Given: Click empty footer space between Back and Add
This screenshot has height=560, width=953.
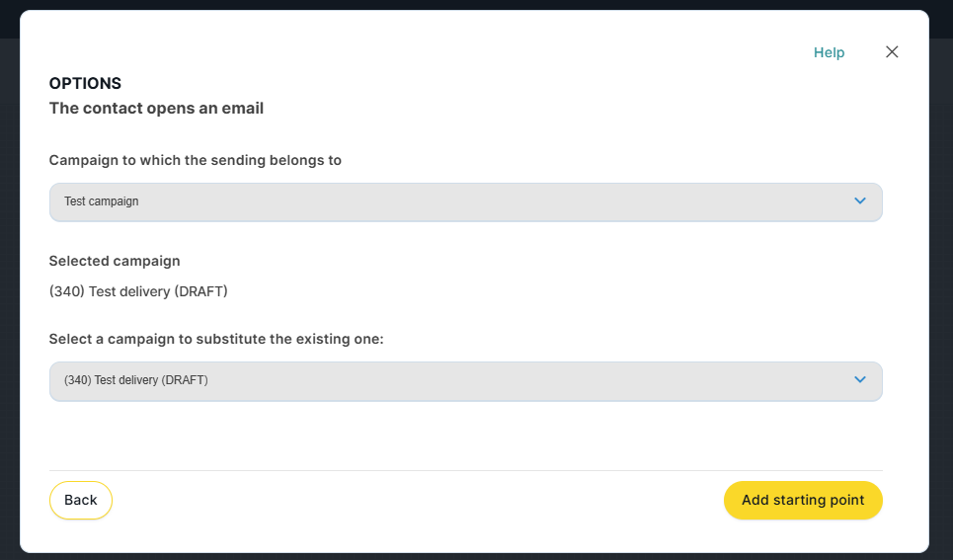Looking at the screenshot, I should (415, 501).
